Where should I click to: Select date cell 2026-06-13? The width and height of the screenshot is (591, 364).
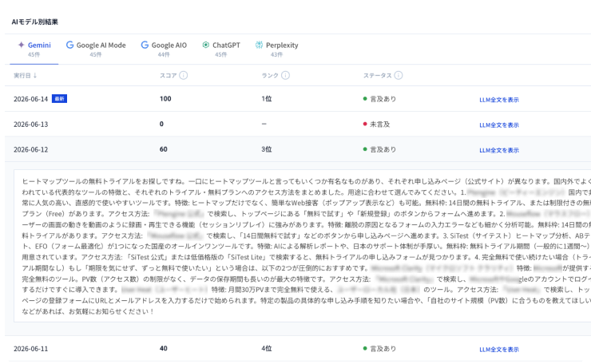pyautogui.click(x=31, y=125)
